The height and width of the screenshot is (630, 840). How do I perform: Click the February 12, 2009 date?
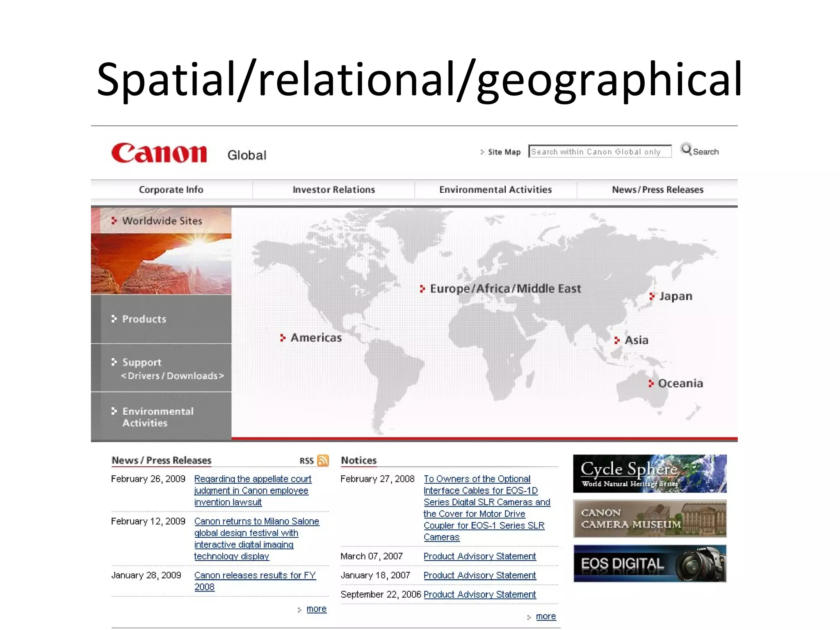(x=148, y=521)
